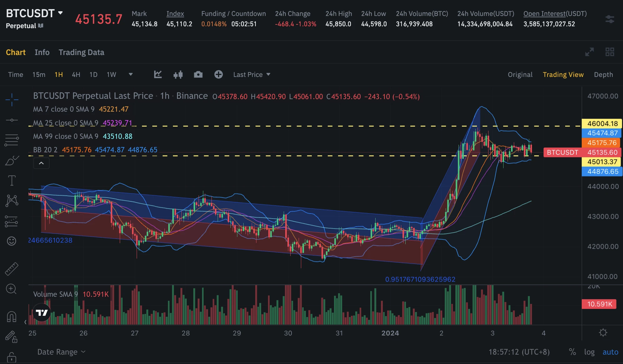623x364 pixels.
Task: Switch chart to Depth view
Action: [603, 74]
